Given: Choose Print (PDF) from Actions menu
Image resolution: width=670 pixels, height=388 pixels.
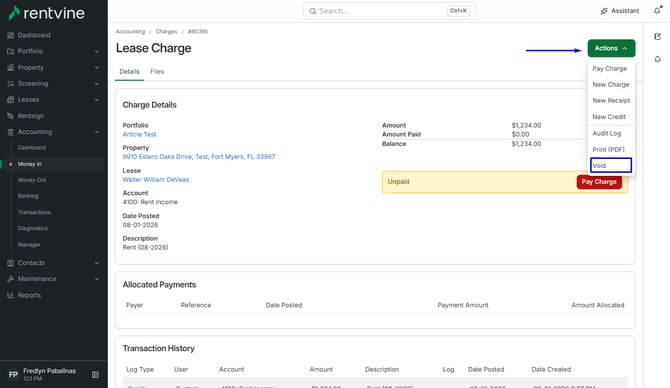Looking at the screenshot, I should pos(608,150).
